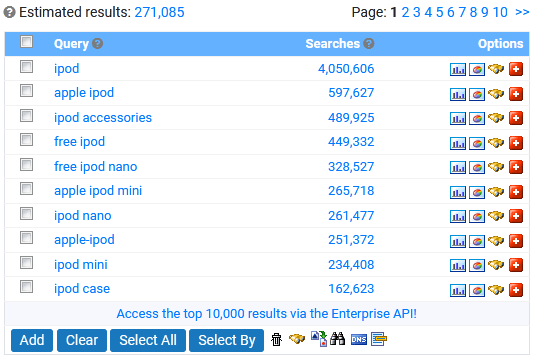The image size is (534, 360).
Task: Open pie chart icon for apple ipod mini
Action: coord(477,192)
